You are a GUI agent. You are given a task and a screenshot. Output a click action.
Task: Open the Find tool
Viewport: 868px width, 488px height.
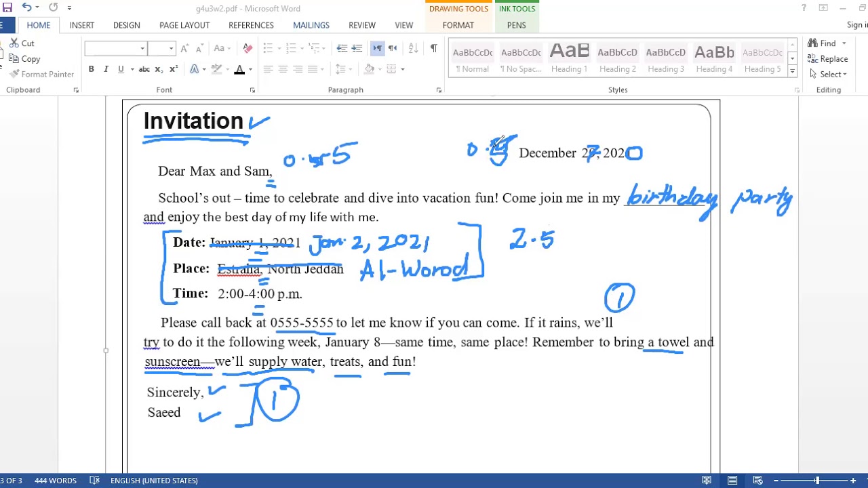coord(822,43)
